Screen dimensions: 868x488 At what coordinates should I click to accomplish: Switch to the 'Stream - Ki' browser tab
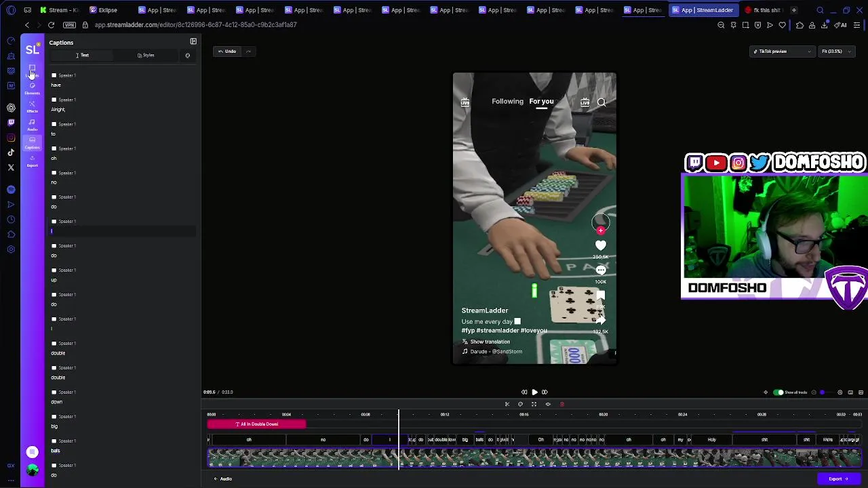click(x=60, y=10)
